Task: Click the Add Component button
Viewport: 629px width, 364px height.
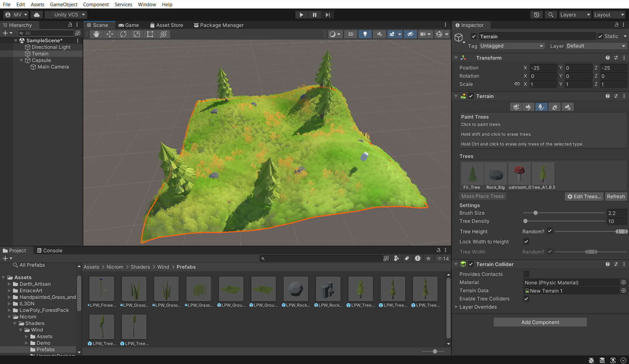Action: coord(540,322)
